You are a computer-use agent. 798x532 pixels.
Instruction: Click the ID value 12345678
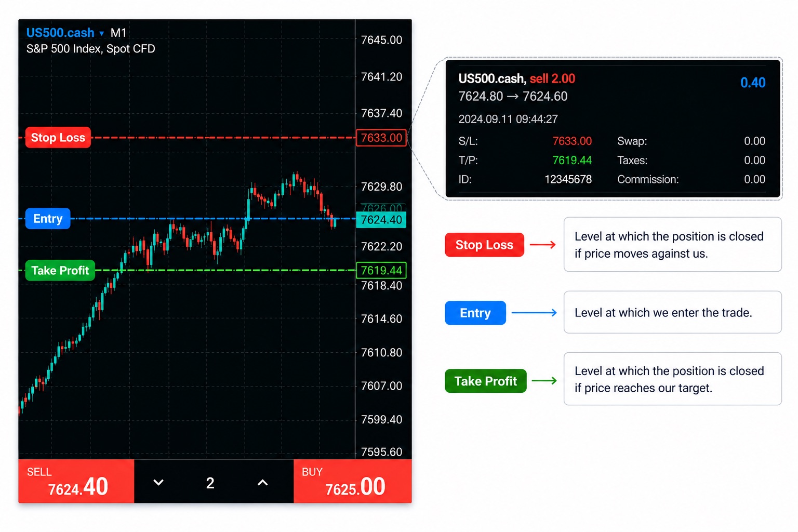pos(568,180)
